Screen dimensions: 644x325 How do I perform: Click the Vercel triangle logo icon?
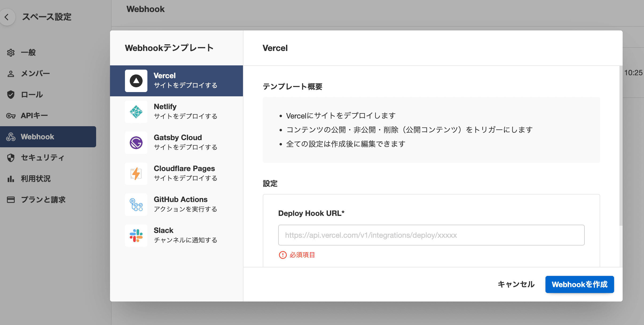(x=136, y=81)
